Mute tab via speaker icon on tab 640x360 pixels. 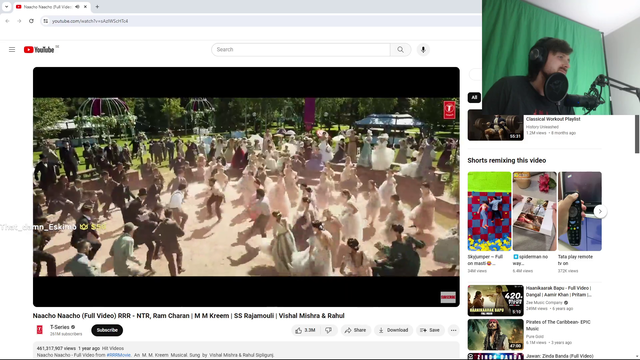77,7
